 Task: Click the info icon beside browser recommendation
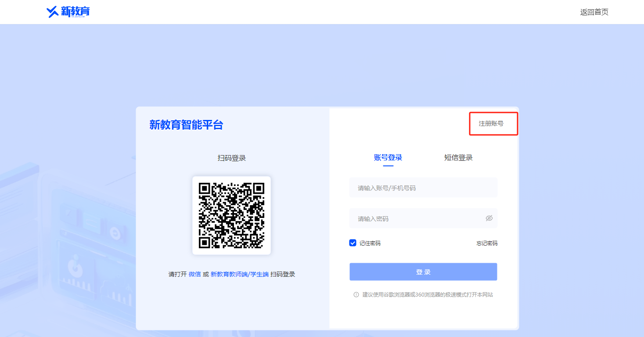coord(356,295)
